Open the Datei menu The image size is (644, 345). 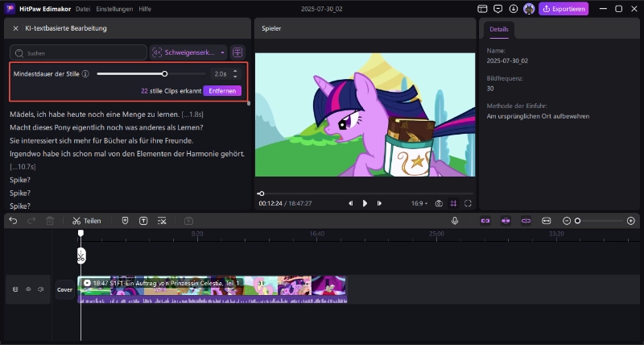83,9
